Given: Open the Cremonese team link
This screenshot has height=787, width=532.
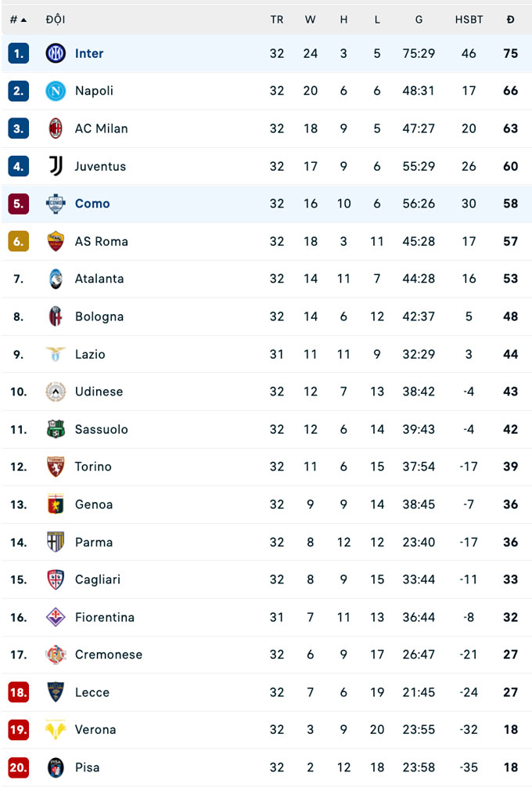Looking at the screenshot, I should coord(109,655).
